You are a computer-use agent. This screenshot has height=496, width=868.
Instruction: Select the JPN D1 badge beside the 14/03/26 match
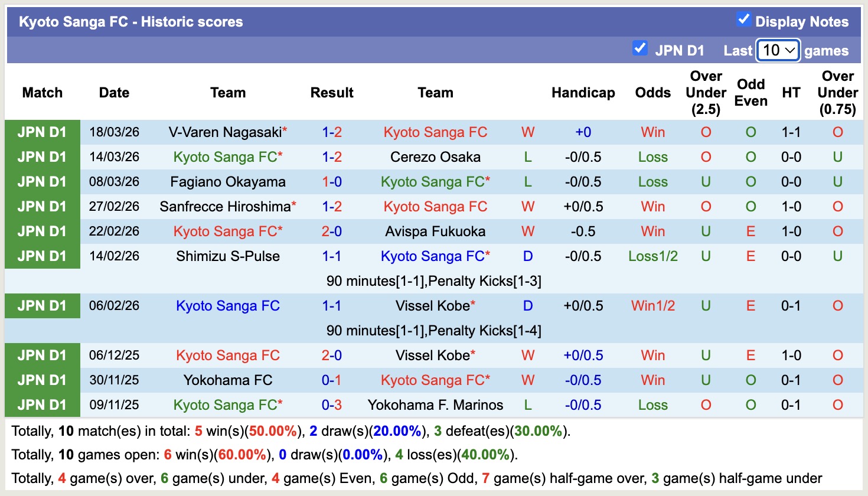(x=42, y=156)
